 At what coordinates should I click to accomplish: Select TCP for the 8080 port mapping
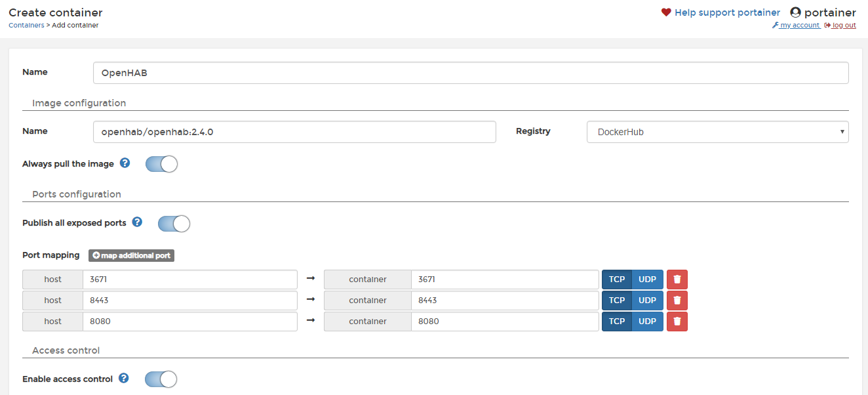tap(617, 322)
